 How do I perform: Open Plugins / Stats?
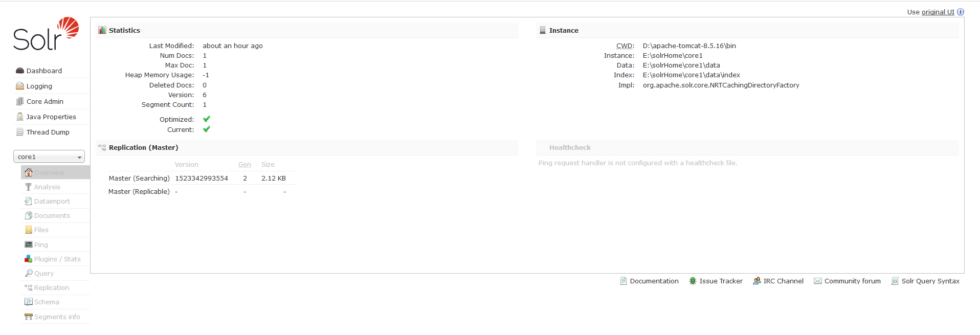click(57, 259)
